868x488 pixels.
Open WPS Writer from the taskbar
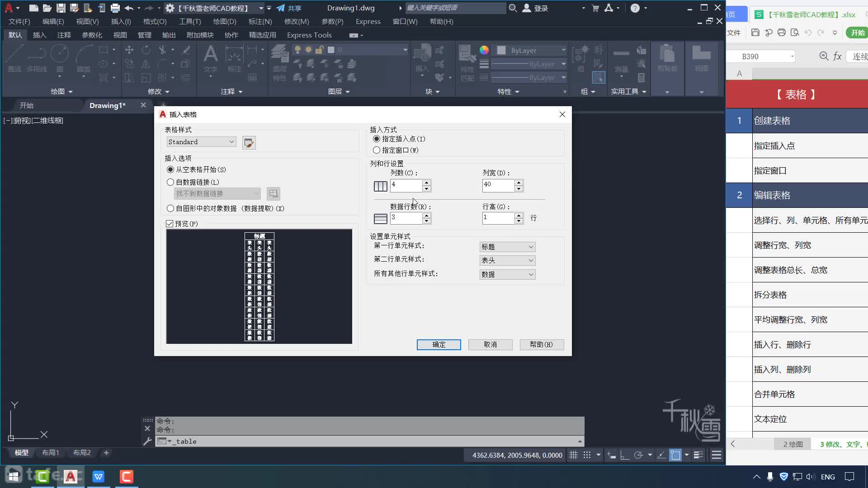point(99,476)
